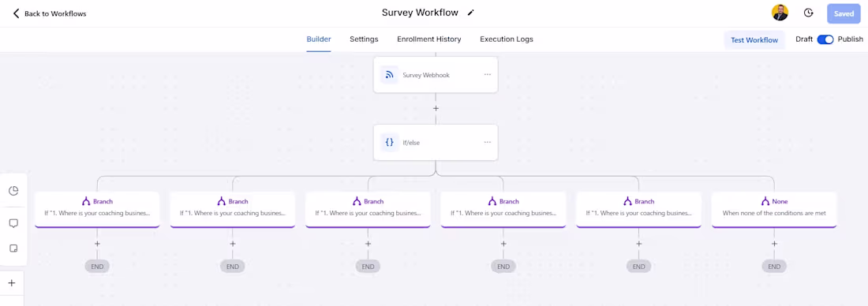Open version history clock icon

(808, 13)
